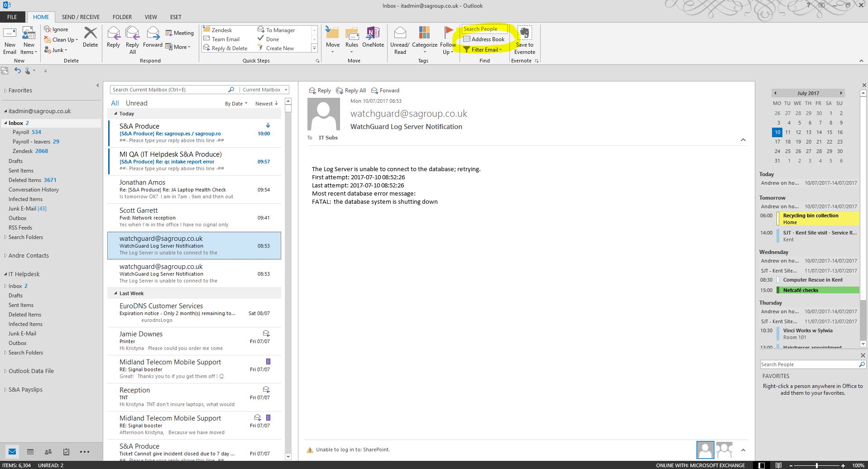Toggle Newest sort order

266,104
